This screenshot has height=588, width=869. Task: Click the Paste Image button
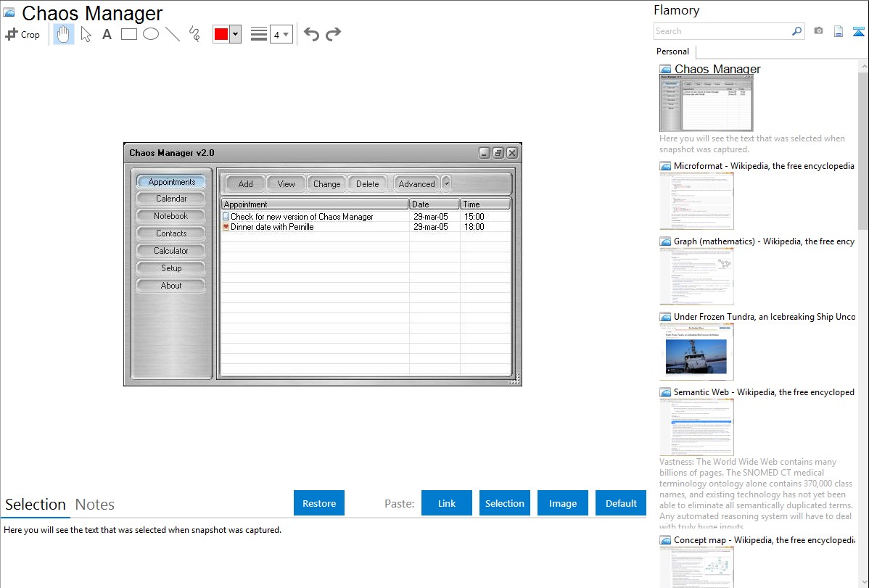(x=563, y=503)
